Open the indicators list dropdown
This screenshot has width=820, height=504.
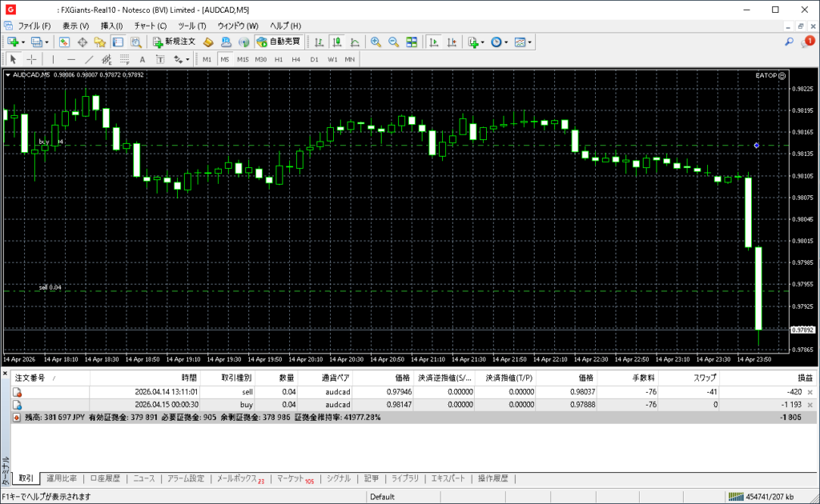483,42
